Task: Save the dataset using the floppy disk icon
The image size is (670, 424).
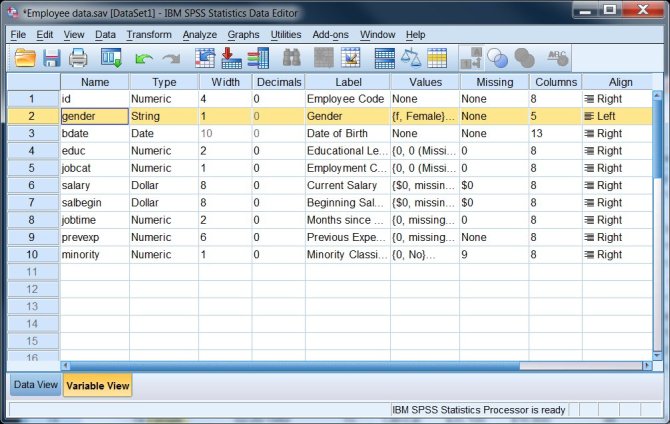Action: tap(51, 58)
